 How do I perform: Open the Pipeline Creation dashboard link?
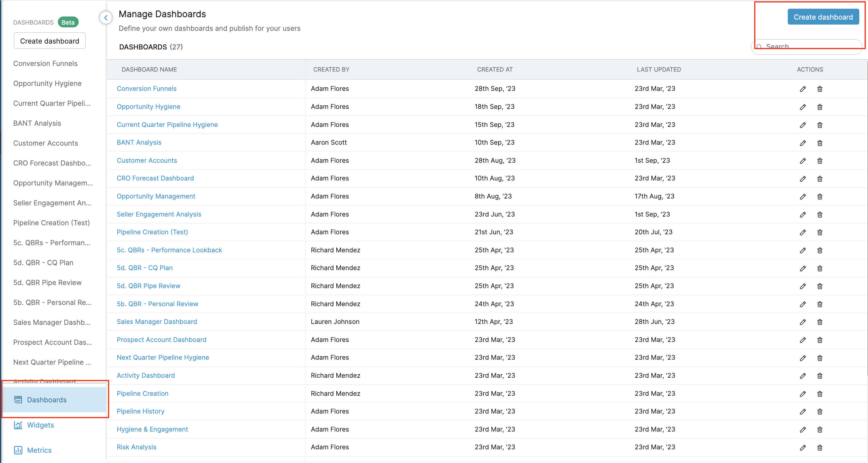(x=142, y=393)
